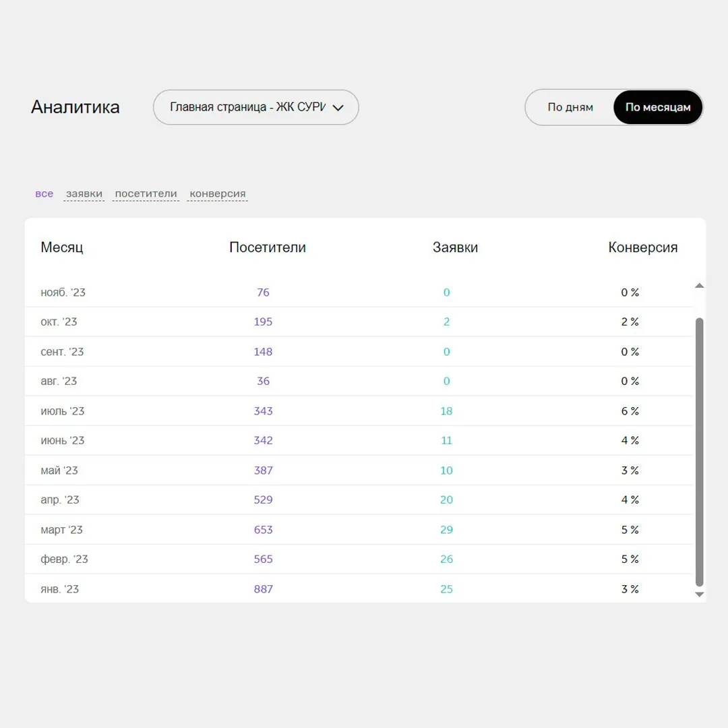Select the 'все' filter tab
Screen dimensions: 728x728
[x=44, y=194]
